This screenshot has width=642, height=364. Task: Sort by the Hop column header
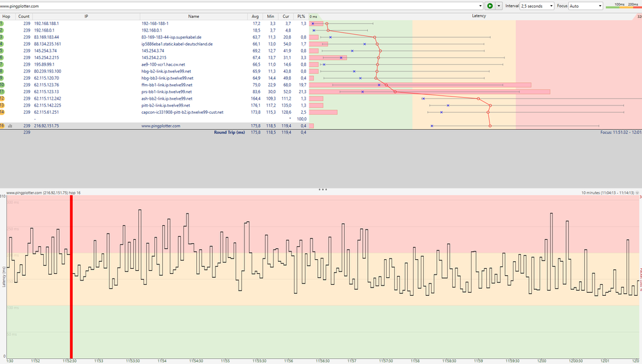(x=6, y=16)
